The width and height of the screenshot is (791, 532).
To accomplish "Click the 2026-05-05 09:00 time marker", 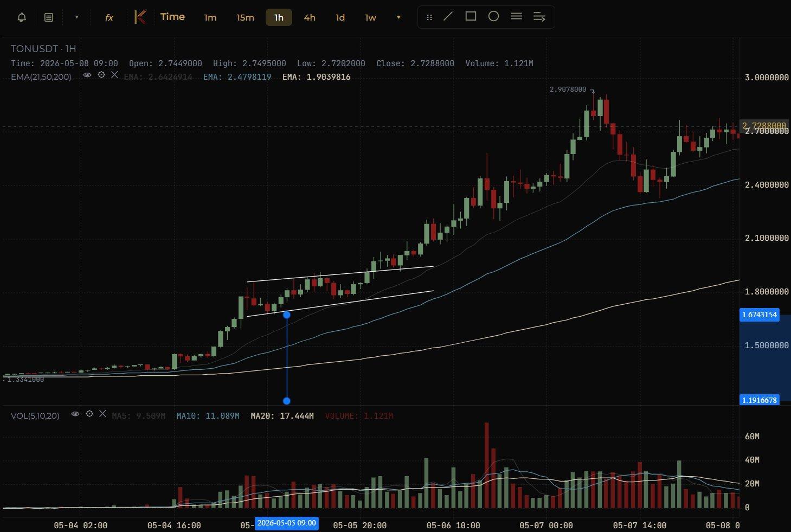I will [286, 523].
